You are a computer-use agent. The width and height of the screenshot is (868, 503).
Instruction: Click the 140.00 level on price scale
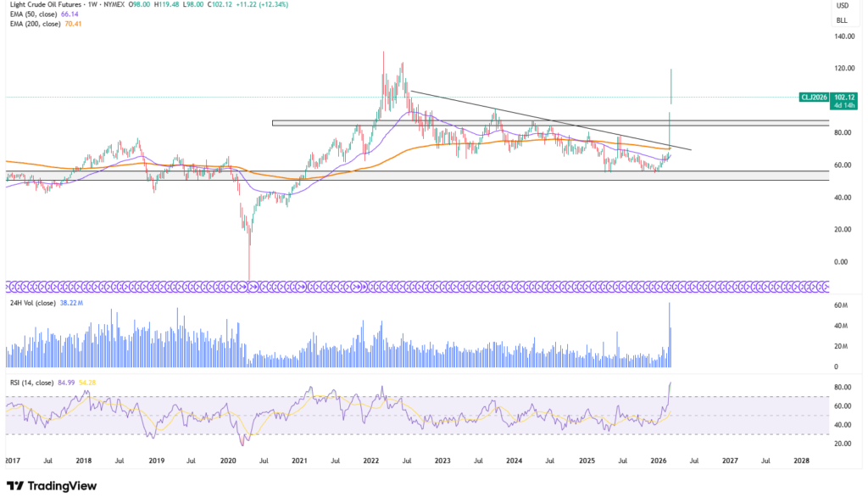(x=843, y=36)
